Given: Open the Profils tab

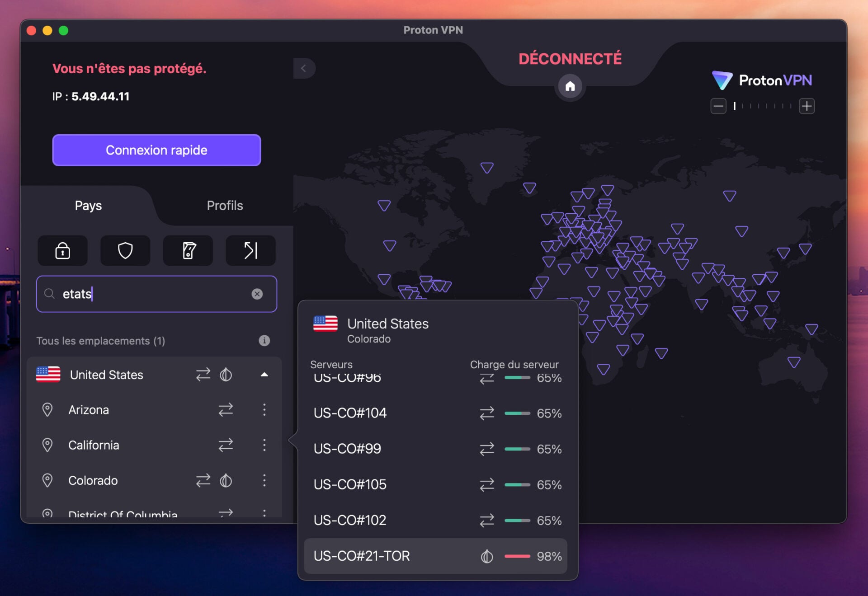Looking at the screenshot, I should point(225,206).
